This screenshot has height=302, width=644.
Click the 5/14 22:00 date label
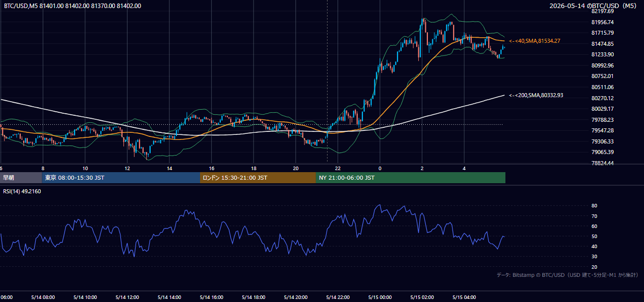click(x=338, y=297)
